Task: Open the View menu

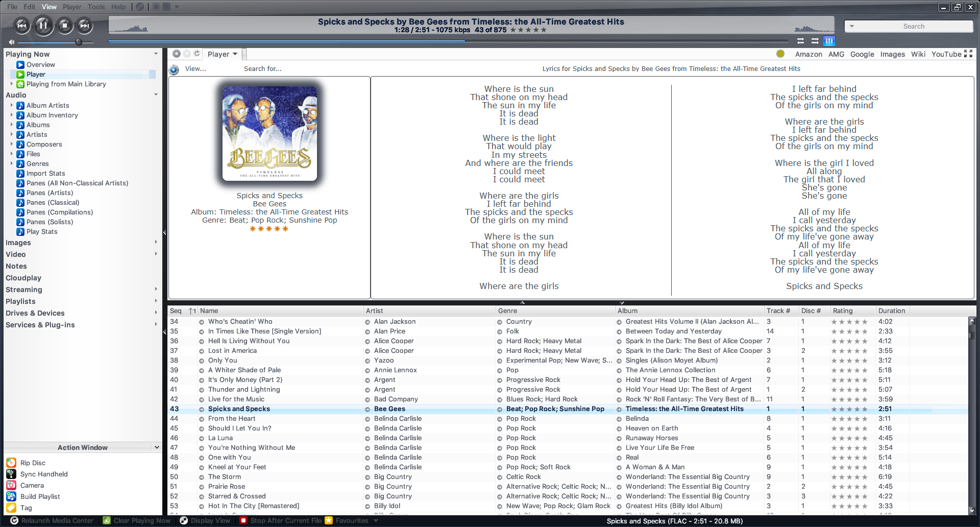Action: pyautogui.click(x=49, y=7)
